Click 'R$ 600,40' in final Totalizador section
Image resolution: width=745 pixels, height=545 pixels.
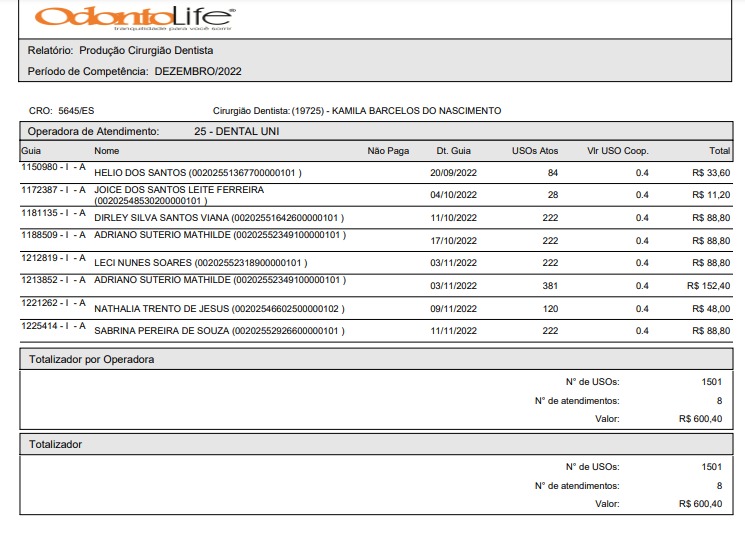[700, 504]
